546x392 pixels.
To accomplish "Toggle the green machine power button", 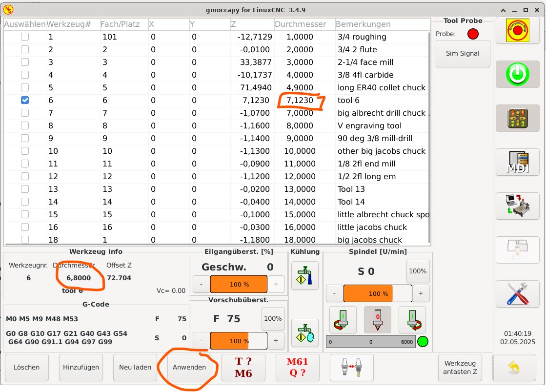I will [x=517, y=74].
